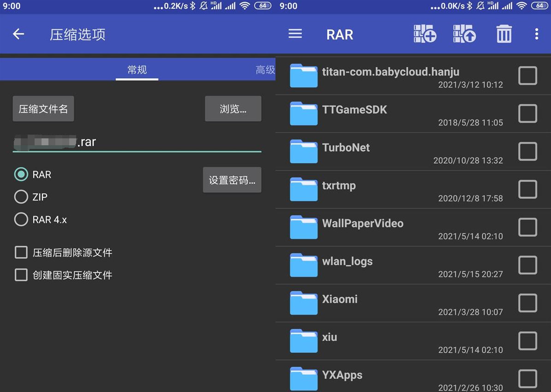The image size is (551, 392).
Task: Check the wlan_logs folder checkbox
Action: click(x=527, y=265)
